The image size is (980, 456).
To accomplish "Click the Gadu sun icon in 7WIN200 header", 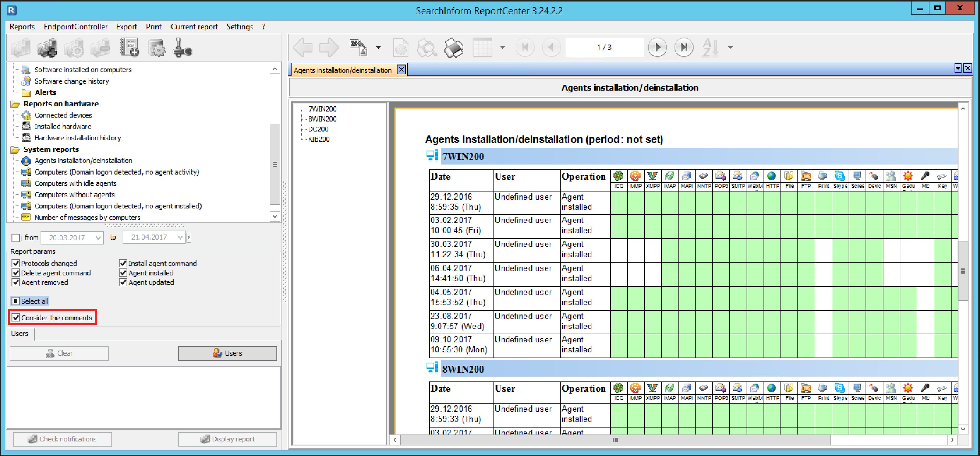I will (x=908, y=176).
